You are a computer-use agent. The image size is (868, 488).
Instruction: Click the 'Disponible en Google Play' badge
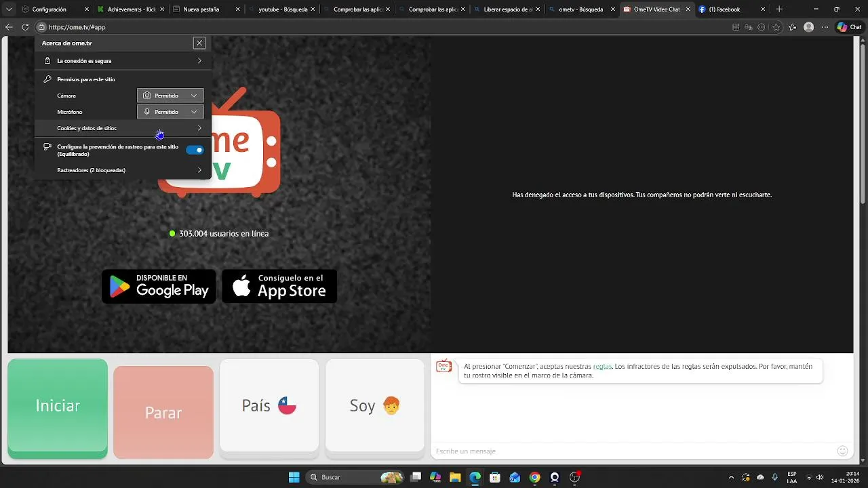159,287
